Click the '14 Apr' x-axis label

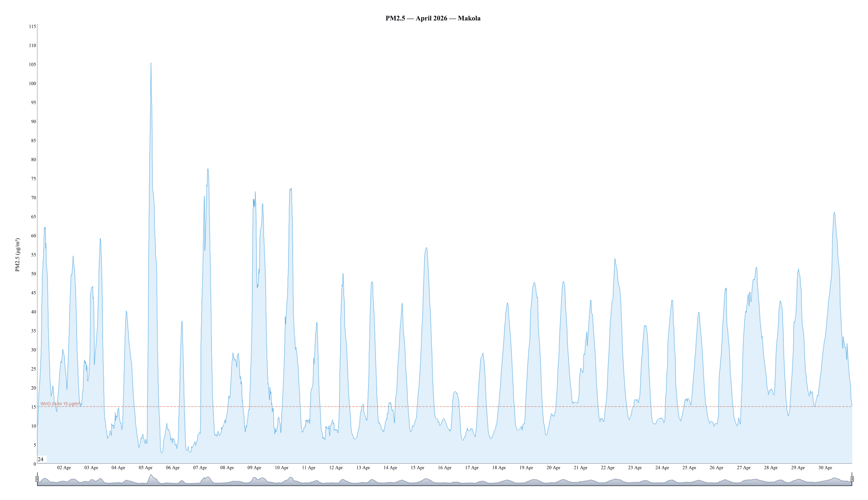point(390,468)
